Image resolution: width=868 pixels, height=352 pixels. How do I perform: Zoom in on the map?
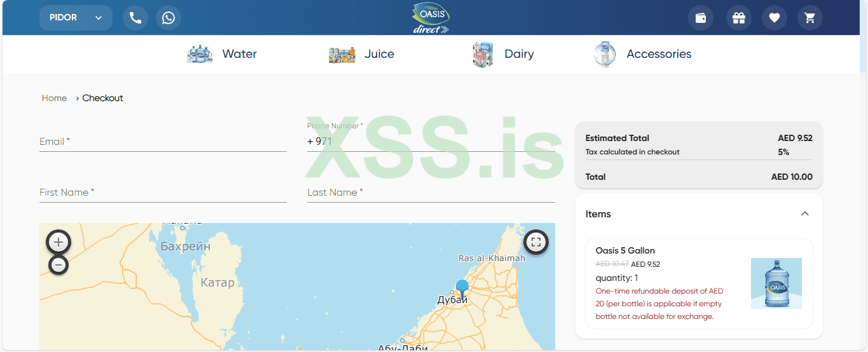[x=59, y=242]
